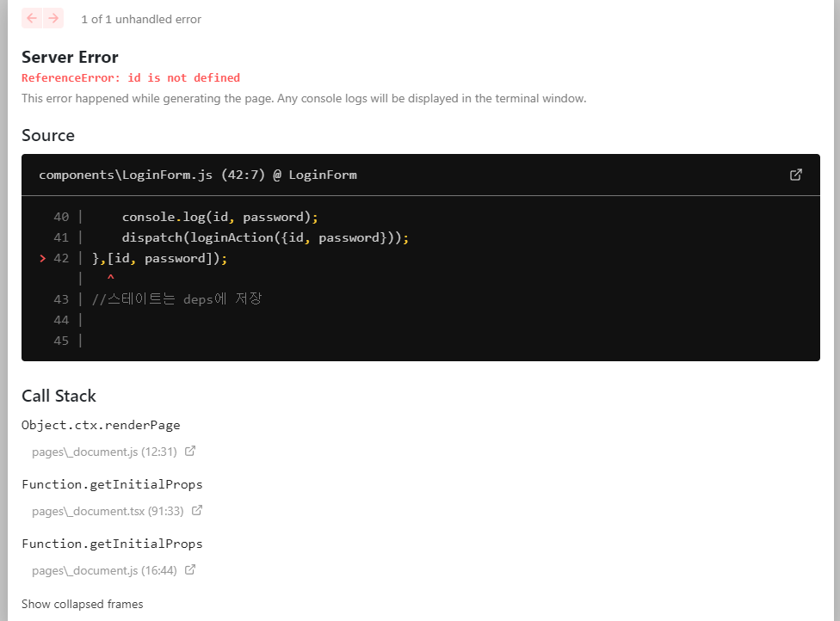Open LoginForm.js source in editor icon
840x621 pixels.
(796, 175)
